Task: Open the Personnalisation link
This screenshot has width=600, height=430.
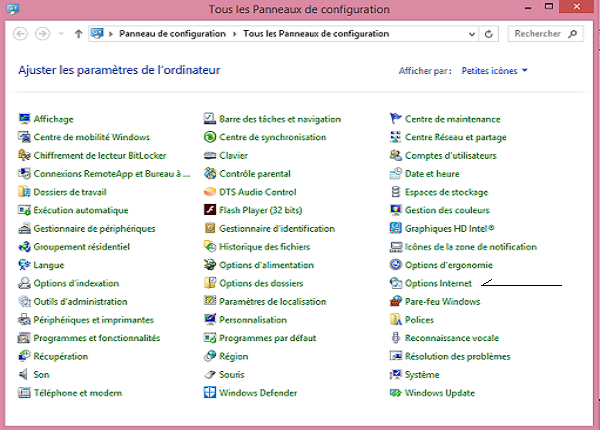Action: click(253, 319)
